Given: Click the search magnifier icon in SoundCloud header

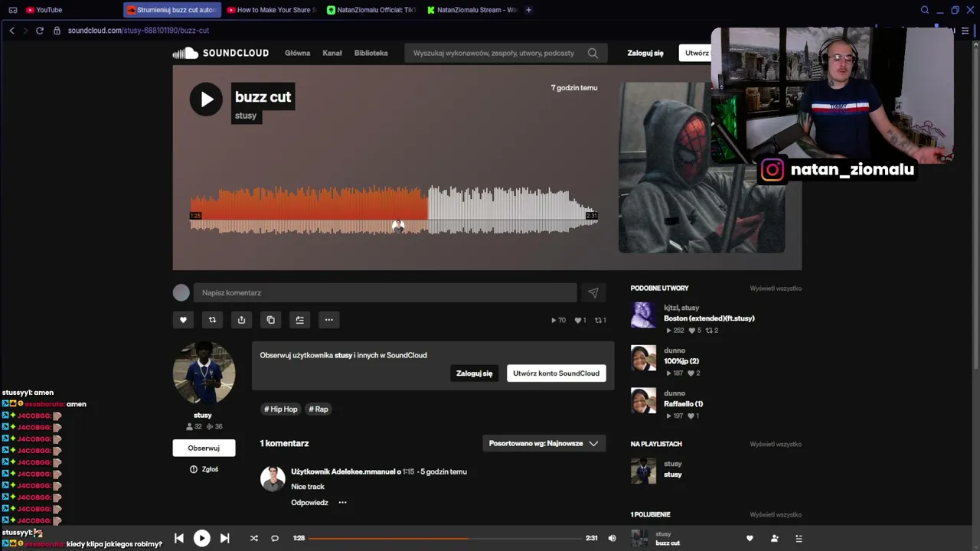Looking at the screenshot, I should coord(593,53).
